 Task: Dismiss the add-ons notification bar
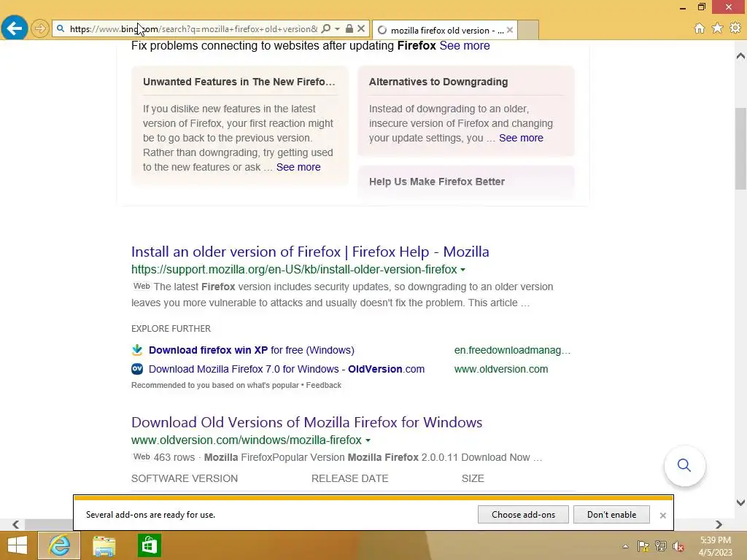click(x=662, y=516)
